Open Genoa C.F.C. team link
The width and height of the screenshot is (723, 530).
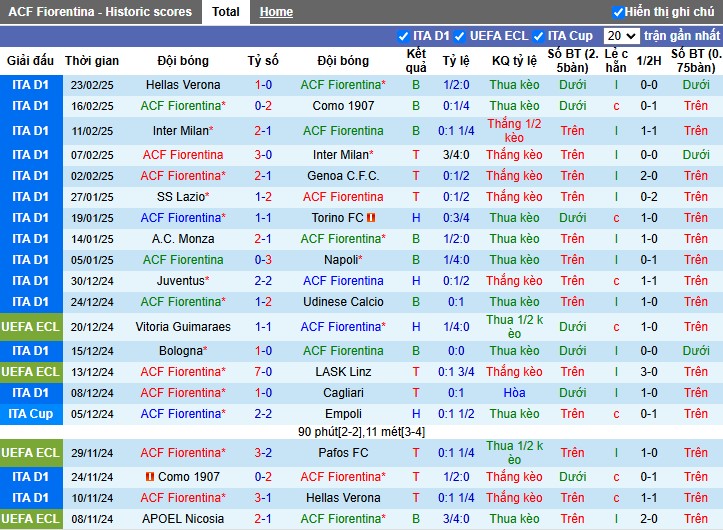(x=343, y=176)
